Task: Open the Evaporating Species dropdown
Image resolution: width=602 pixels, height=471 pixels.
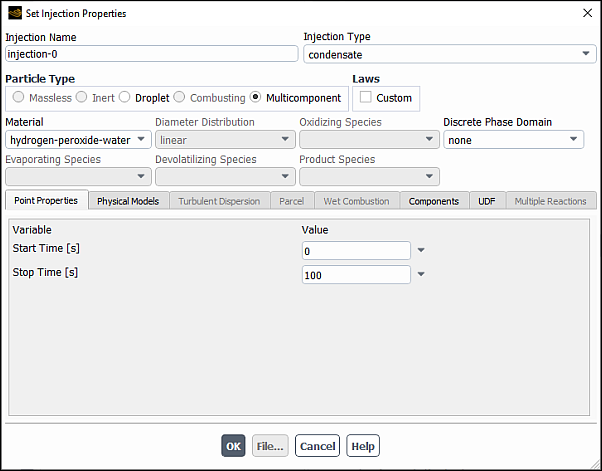Action: click(78, 177)
